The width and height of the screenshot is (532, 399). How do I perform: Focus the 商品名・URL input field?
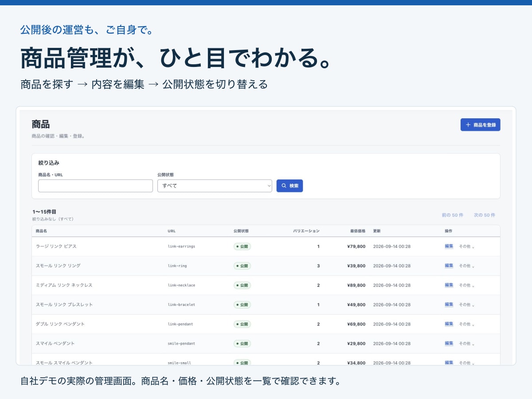pyautogui.click(x=95, y=186)
